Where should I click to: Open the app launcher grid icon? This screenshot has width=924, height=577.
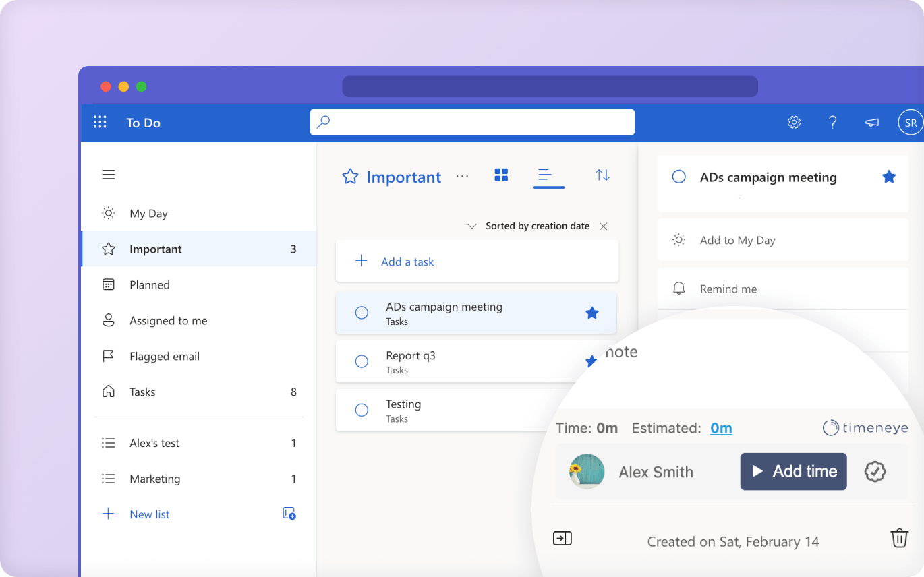click(100, 122)
